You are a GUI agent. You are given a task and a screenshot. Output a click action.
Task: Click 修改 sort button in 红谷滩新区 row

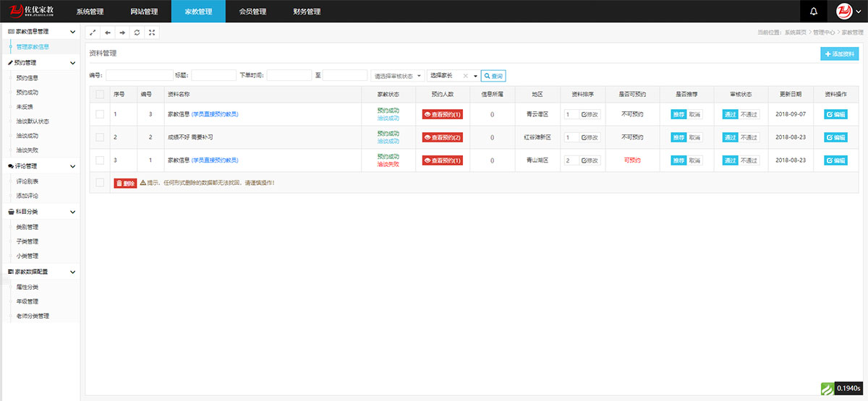point(590,137)
